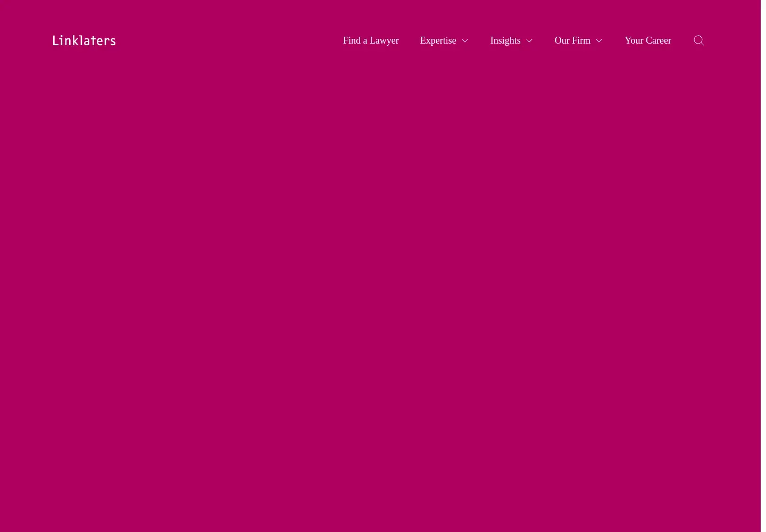Open the Expertise menu label
766x532 pixels.
pyautogui.click(x=438, y=40)
